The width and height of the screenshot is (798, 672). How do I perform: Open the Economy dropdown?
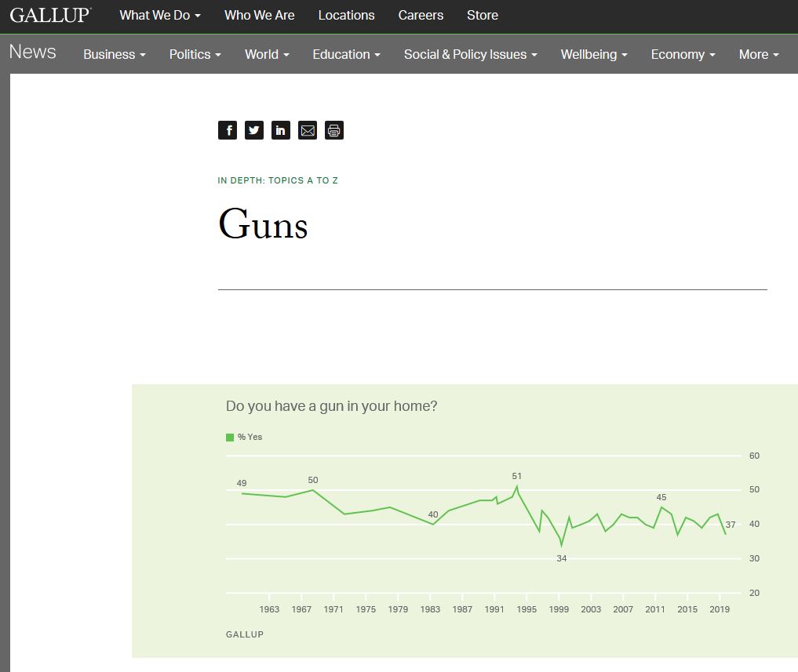(683, 54)
